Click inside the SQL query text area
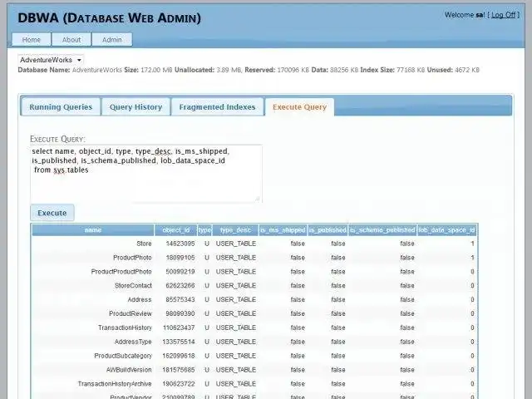This screenshot has height=399, width=532. coord(146,174)
